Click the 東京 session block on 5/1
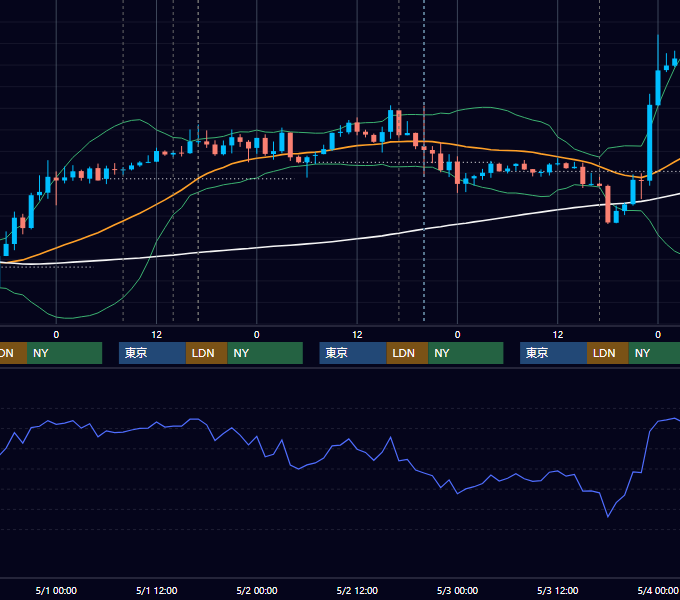The height and width of the screenshot is (600, 680). 152,353
